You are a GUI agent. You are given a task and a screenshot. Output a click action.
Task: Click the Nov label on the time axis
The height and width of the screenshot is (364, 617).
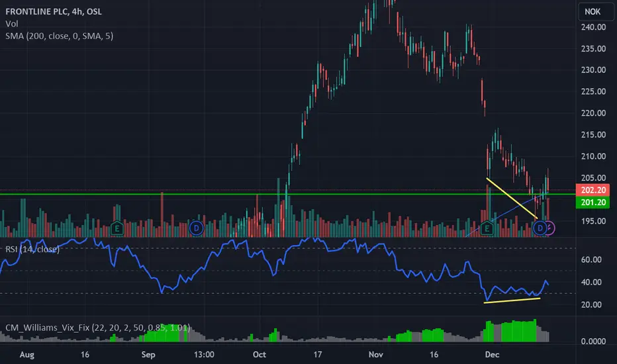[376, 355]
